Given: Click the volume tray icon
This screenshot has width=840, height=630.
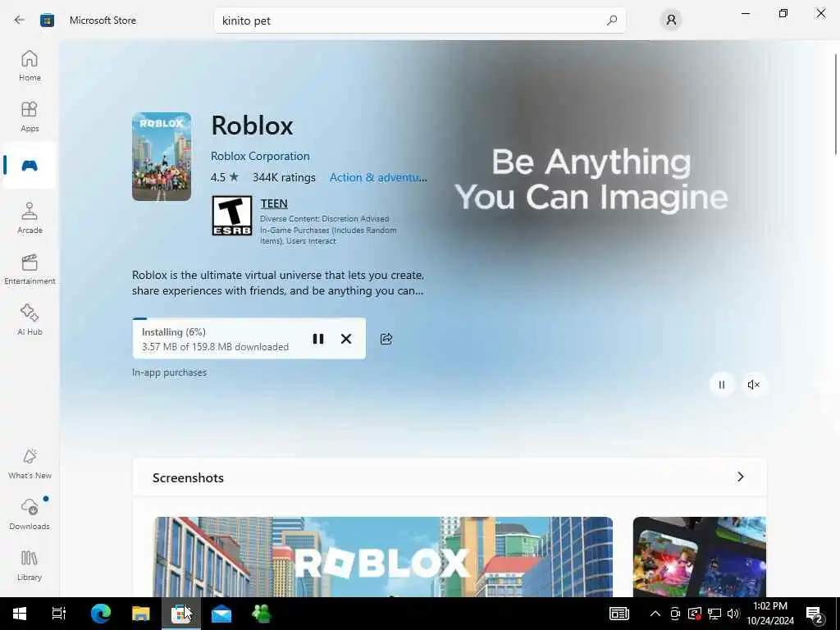Looking at the screenshot, I should point(733,614).
